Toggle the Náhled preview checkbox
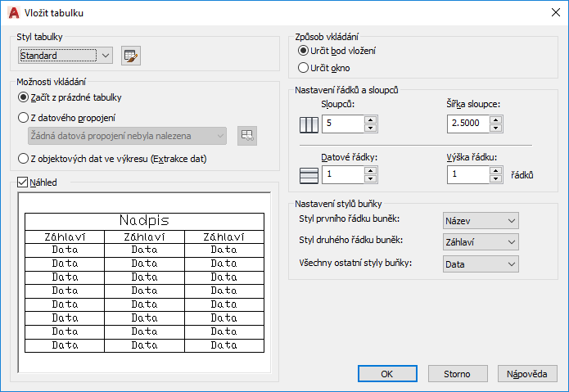Viewport: 569px width, 392px height. (x=22, y=182)
